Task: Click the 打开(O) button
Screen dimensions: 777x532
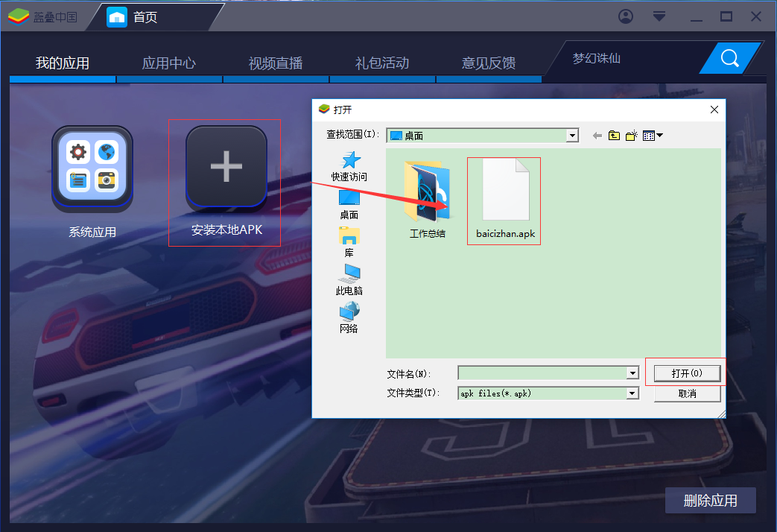Action: pyautogui.click(x=685, y=373)
